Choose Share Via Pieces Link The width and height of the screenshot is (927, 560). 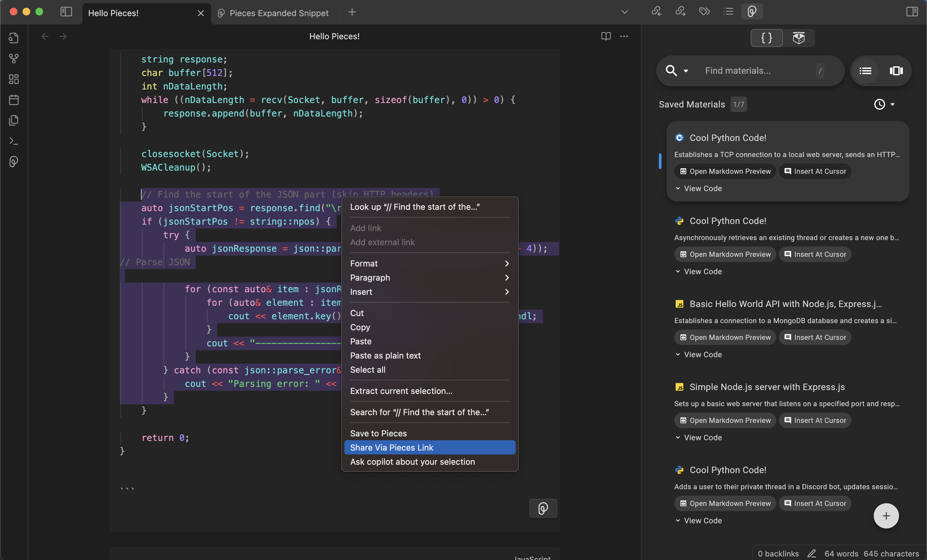pos(430,448)
